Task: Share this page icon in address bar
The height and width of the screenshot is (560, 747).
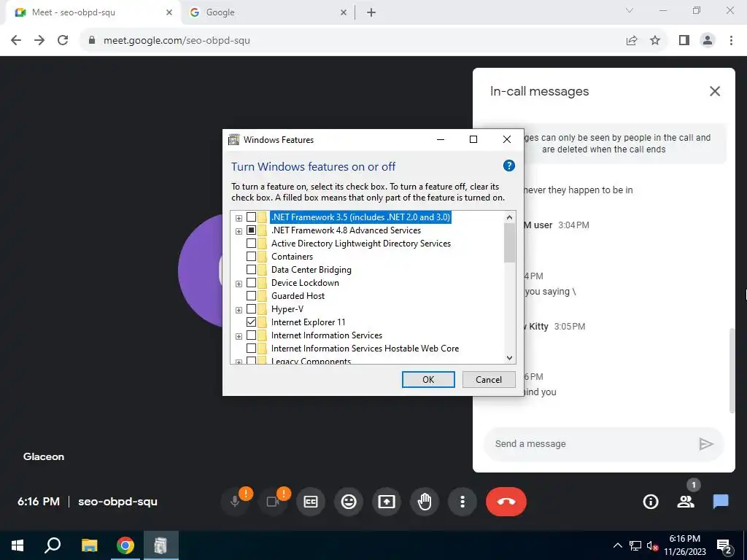Action: pyautogui.click(x=632, y=40)
